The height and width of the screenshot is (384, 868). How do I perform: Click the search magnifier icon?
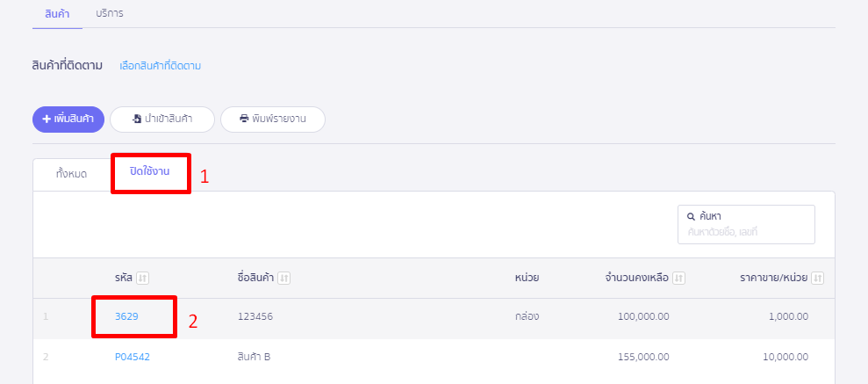(691, 216)
